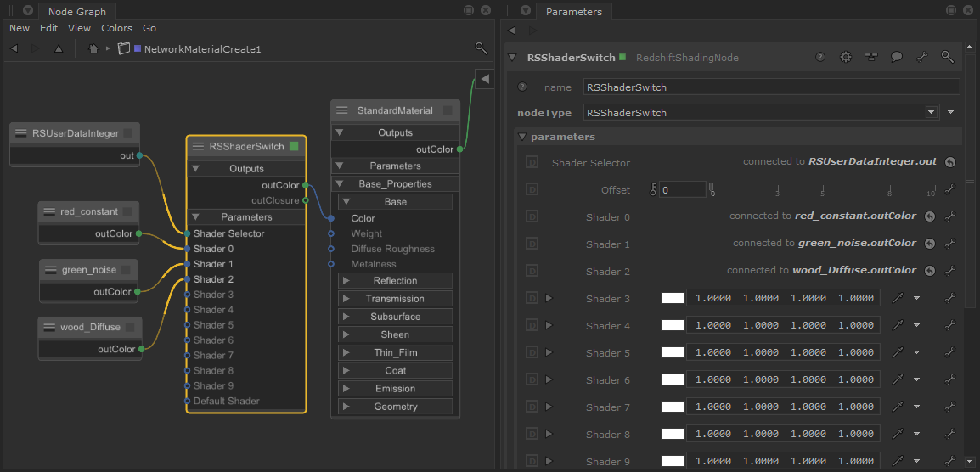Toggle the red_constant node view flag
980x472 pixels.
(x=127, y=212)
